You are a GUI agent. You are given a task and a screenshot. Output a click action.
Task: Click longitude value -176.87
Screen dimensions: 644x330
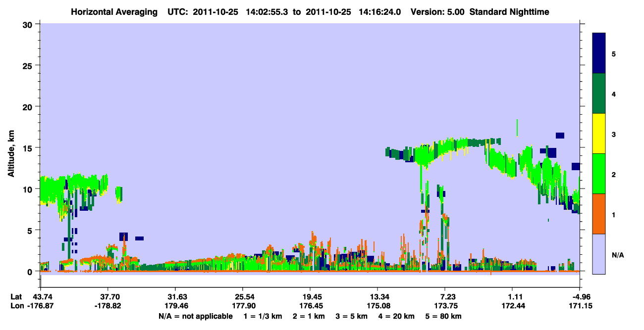[40, 306]
